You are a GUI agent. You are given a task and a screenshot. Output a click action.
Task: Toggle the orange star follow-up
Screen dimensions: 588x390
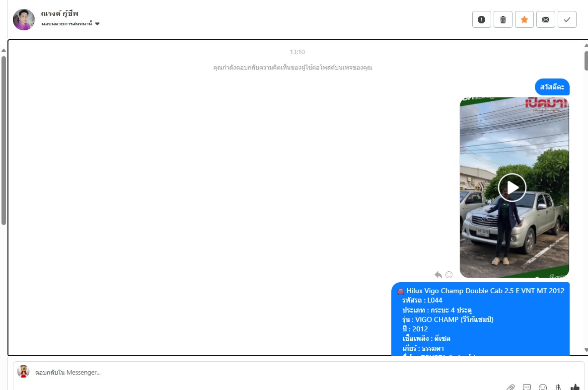coord(524,19)
